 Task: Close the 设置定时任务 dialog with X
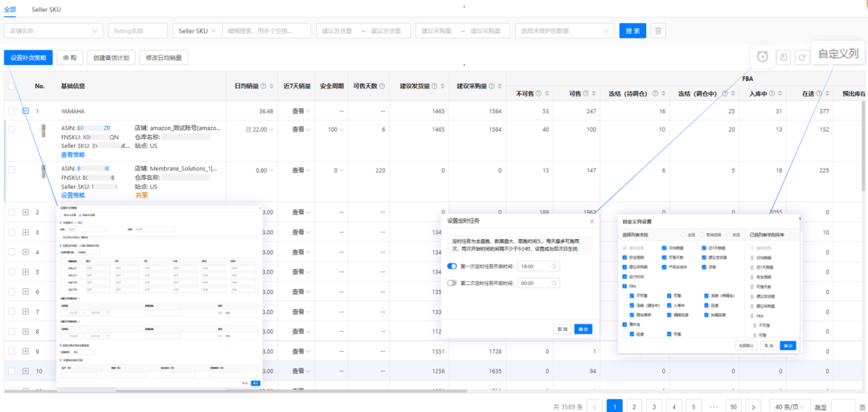(592, 220)
